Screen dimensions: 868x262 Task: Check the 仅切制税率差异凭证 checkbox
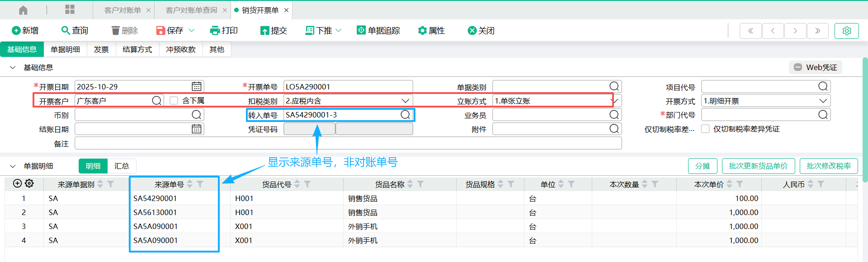(705, 129)
